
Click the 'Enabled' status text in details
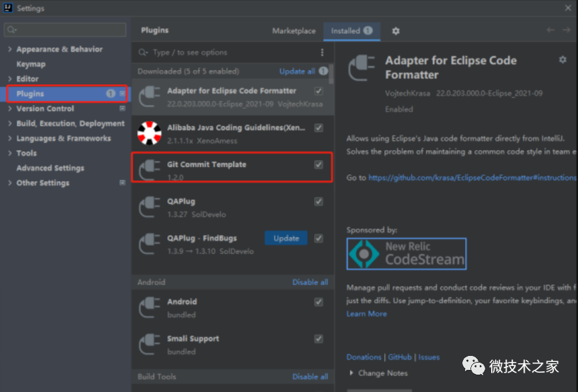(x=399, y=109)
